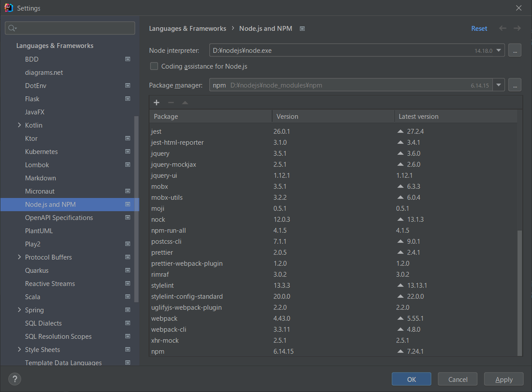The image size is (532, 392).
Task: Click the update-available arrow for webpack
Action: tap(400, 318)
